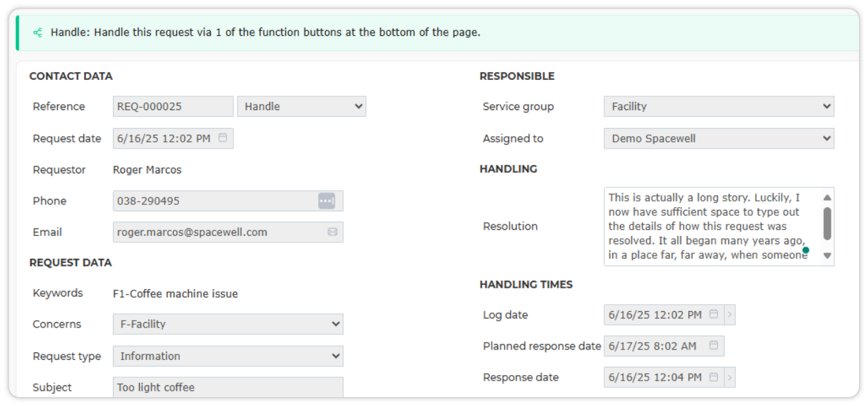Expand the Concerns F-Facility dropdown
Screen dimensions: 868x406
[228, 324]
